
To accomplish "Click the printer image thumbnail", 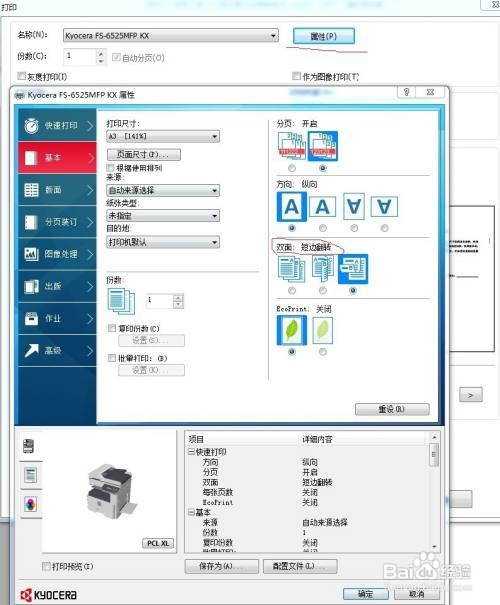I will point(111,491).
